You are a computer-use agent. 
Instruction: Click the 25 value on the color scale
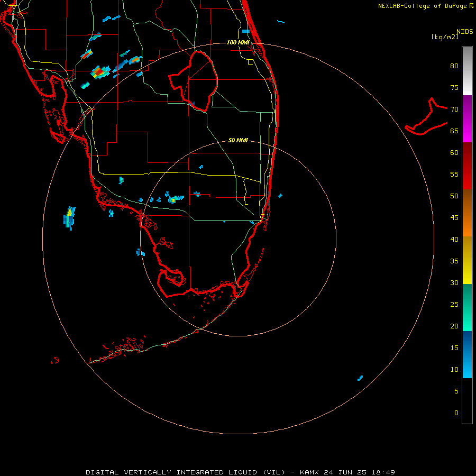coord(454,304)
